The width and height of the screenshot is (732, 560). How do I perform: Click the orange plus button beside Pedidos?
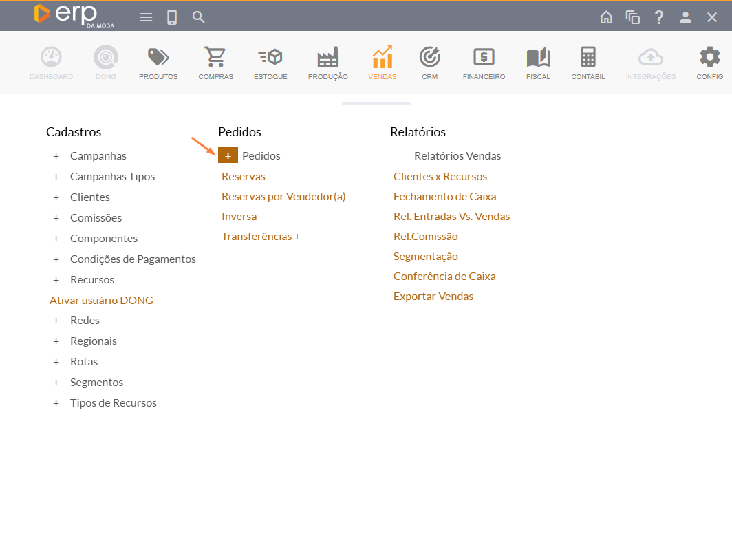[228, 156]
